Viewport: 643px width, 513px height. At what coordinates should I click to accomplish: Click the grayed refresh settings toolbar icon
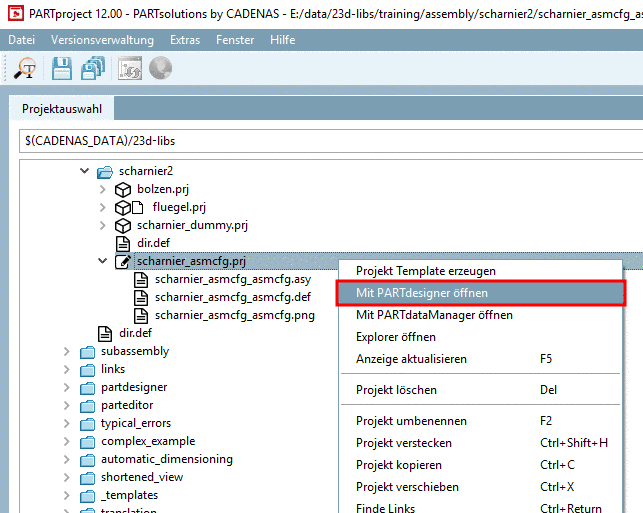[130, 68]
